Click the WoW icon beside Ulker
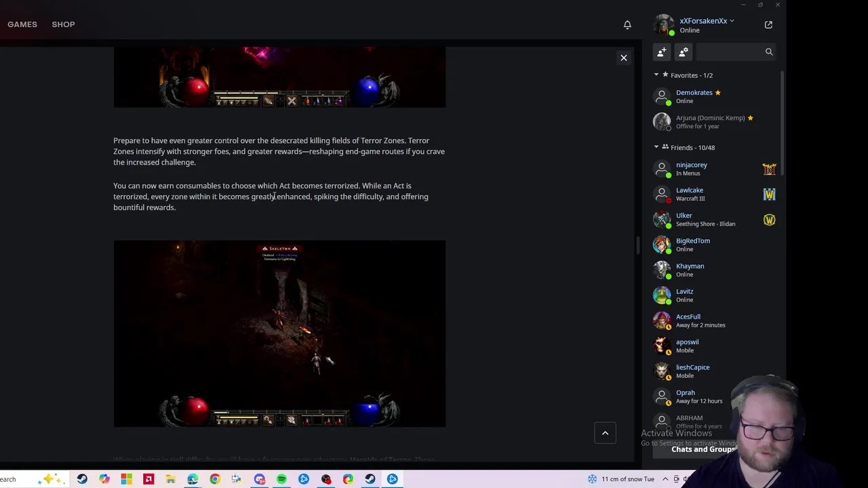 point(769,220)
